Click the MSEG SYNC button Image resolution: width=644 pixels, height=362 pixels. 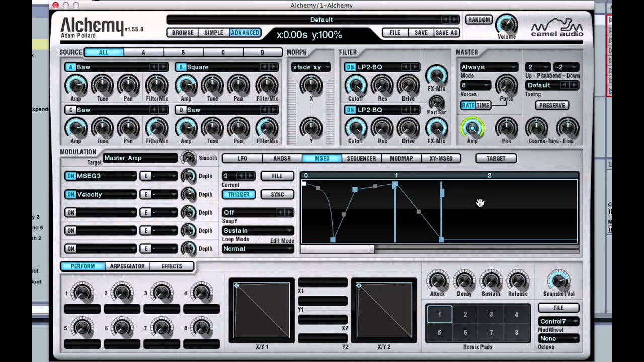[x=277, y=194]
